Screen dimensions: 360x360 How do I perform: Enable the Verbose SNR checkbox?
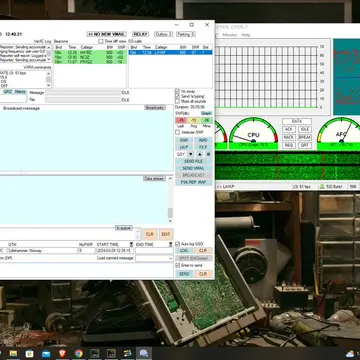[x=177, y=132]
